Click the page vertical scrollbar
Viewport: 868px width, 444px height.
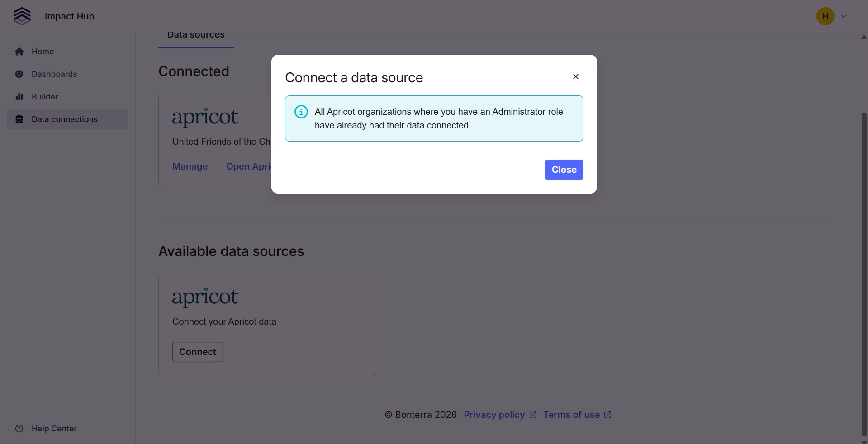pyautogui.click(x=864, y=274)
